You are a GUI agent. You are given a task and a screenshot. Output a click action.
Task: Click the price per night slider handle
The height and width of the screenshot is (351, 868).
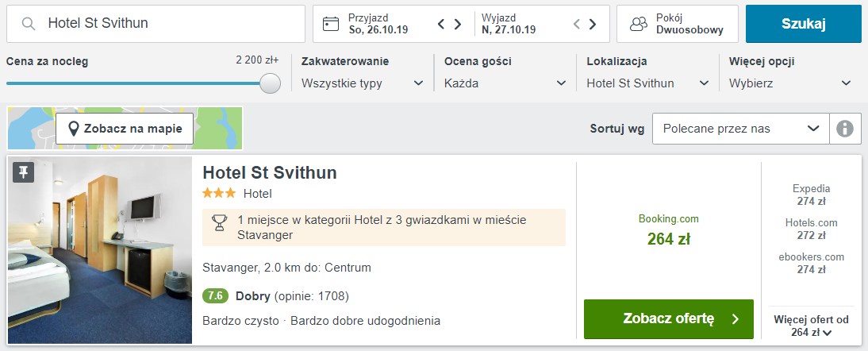pos(271,83)
